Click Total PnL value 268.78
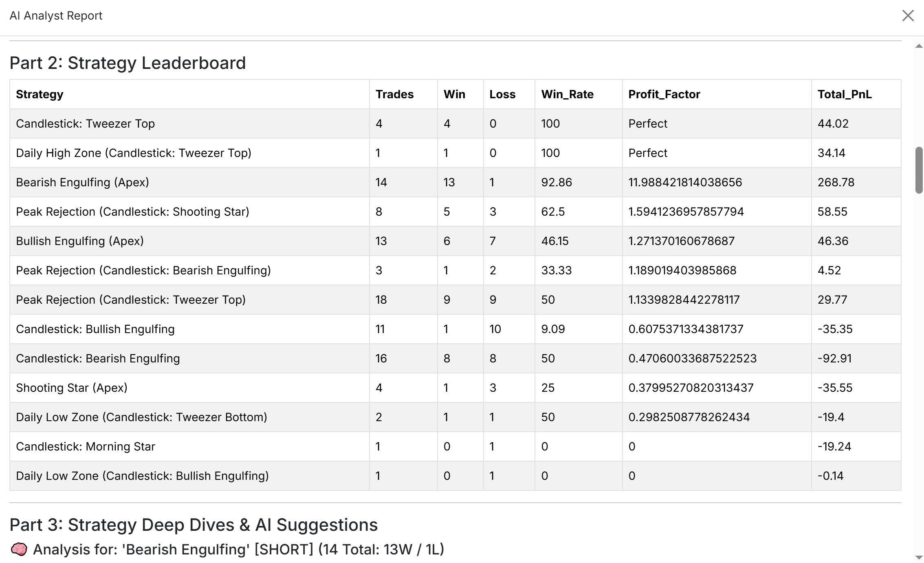The width and height of the screenshot is (924, 563). [x=836, y=182]
